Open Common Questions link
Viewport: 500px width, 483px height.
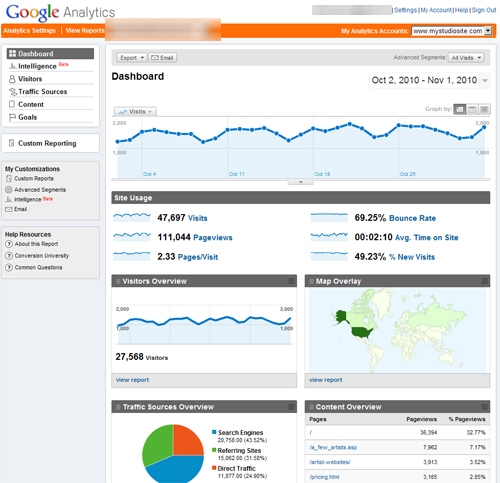coord(38,267)
